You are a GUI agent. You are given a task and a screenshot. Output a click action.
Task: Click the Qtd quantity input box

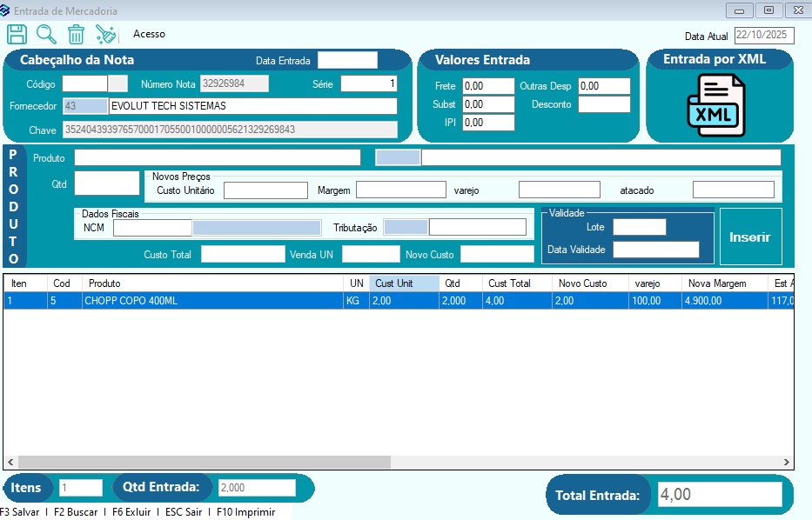pyautogui.click(x=106, y=183)
